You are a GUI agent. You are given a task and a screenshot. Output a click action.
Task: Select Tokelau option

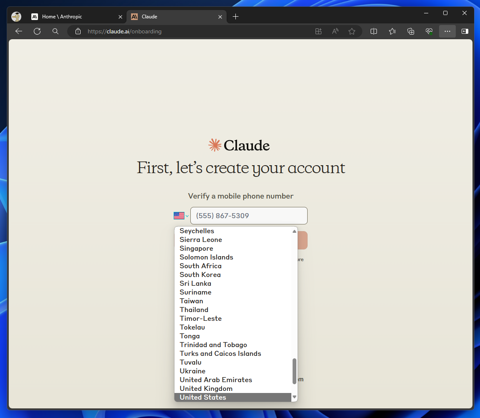tap(233, 327)
